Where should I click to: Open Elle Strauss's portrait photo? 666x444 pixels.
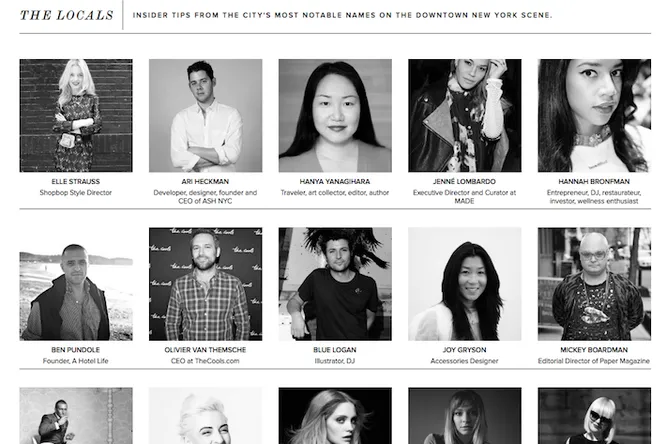click(x=76, y=116)
